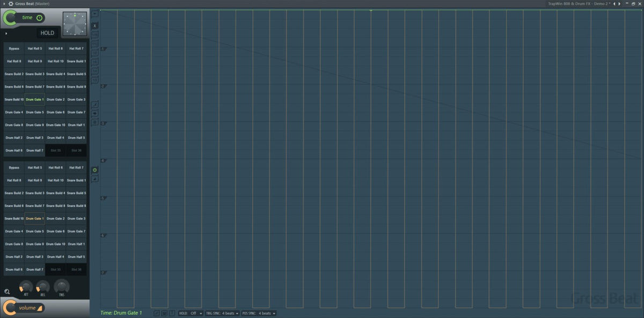Click the magnifier icon near ATT knob
The height and width of the screenshot is (318, 644).
click(7, 292)
